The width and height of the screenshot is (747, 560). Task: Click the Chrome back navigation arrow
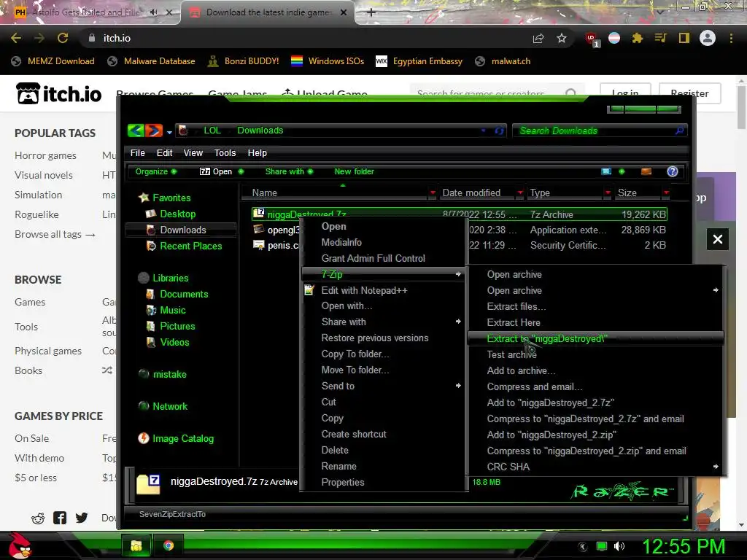click(x=16, y=38)
